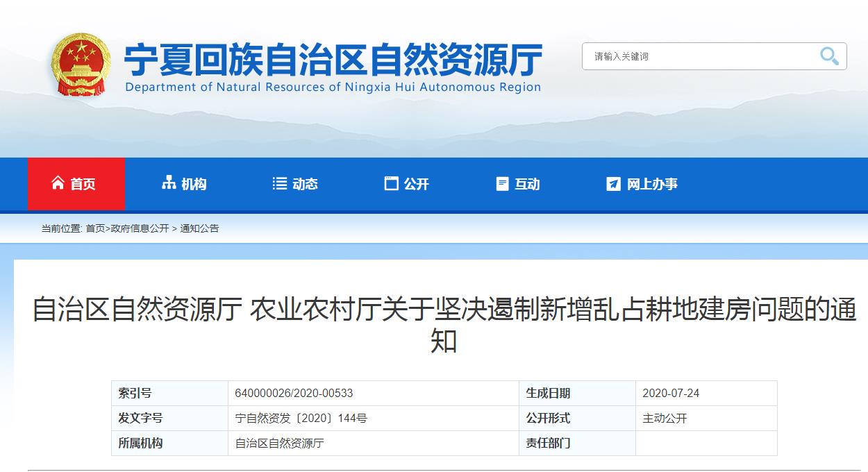
Task: Open 通知公告 breadcrumb link
Action: pos(199,228)
